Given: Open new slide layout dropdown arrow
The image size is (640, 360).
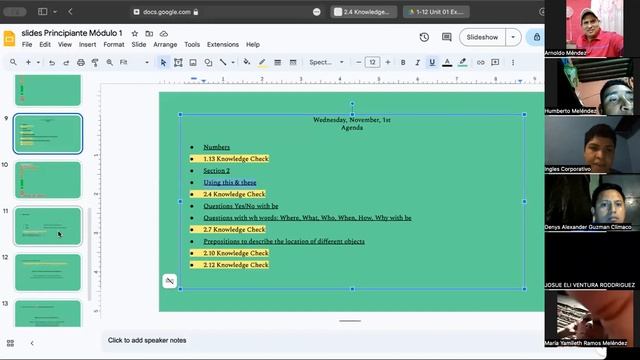Looking at the screenshot, I should (38, 62).
